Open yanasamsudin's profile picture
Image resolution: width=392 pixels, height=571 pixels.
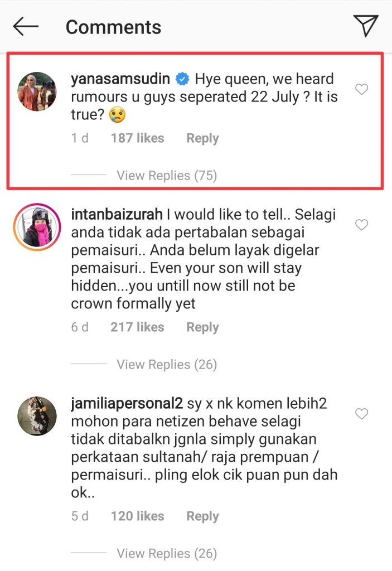37,91
